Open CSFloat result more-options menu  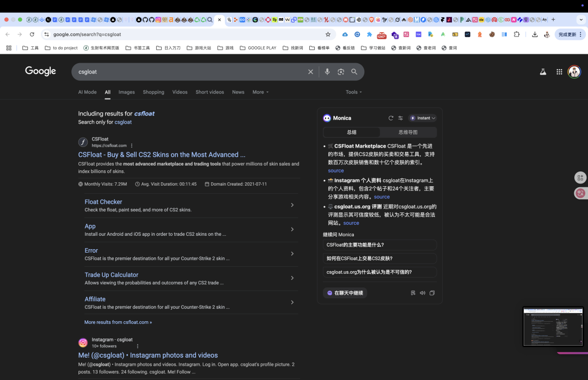pyautogui.click(x=132, y=145)
